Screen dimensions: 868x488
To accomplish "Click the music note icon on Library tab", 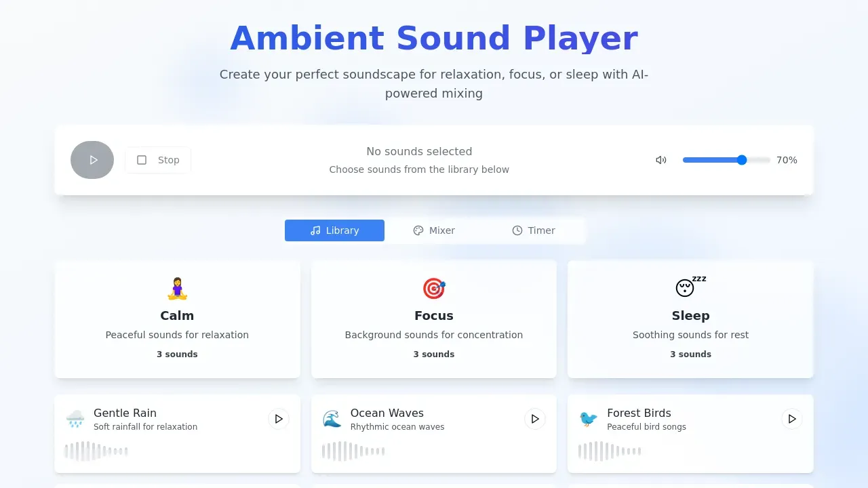I will point(315,230).
